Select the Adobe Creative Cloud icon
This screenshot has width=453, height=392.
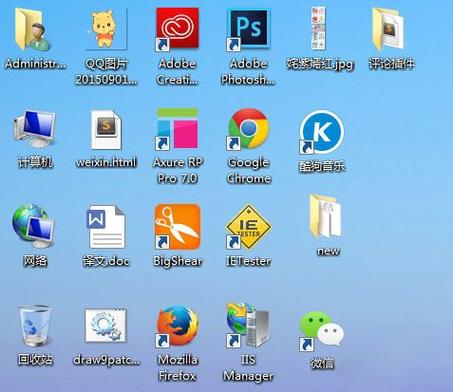[x=177, y=29]
